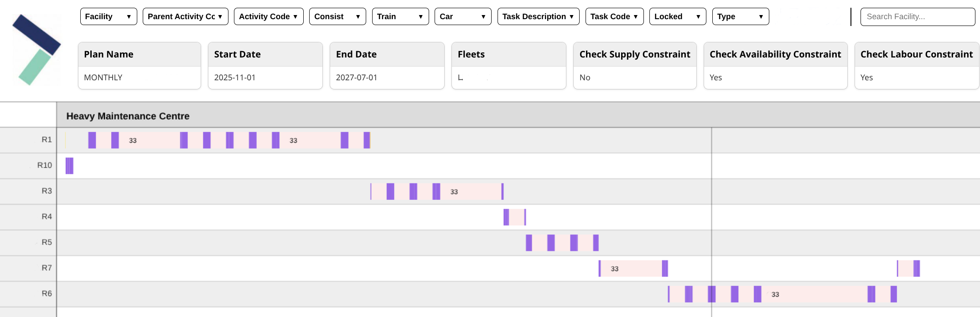Viewport: 980px width, 317px height.
Task: Click the Search Facility input field
Action: coord(918,17)
